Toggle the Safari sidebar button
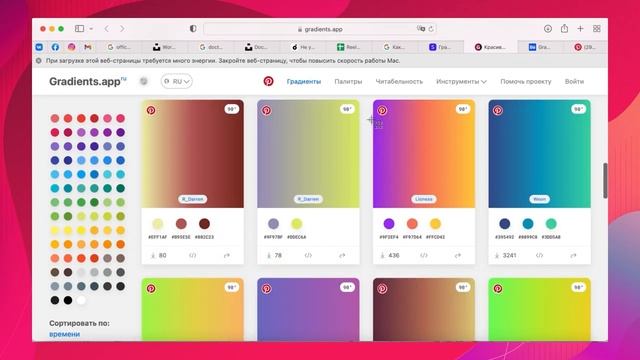The image size is (640, 360). (80, 29)
